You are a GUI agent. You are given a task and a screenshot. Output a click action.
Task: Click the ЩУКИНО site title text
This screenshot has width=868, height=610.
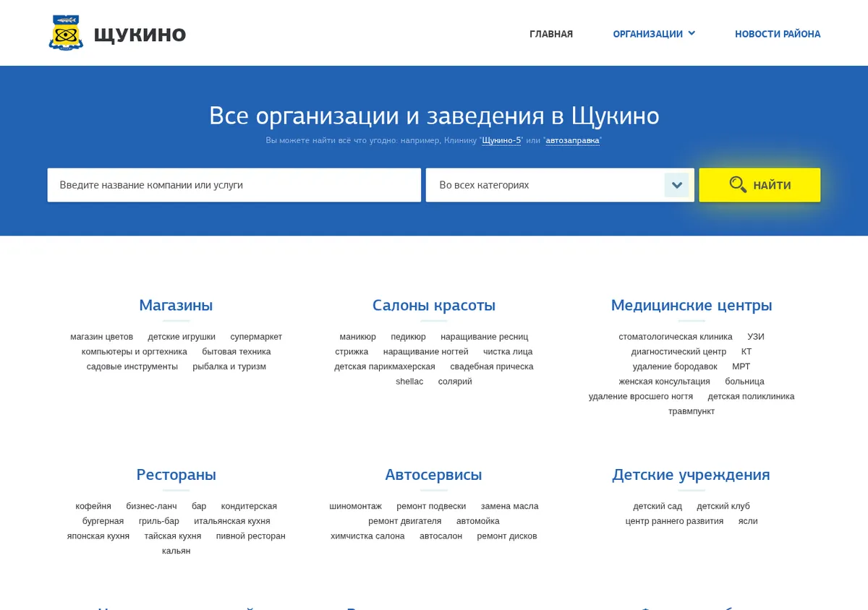140,34
